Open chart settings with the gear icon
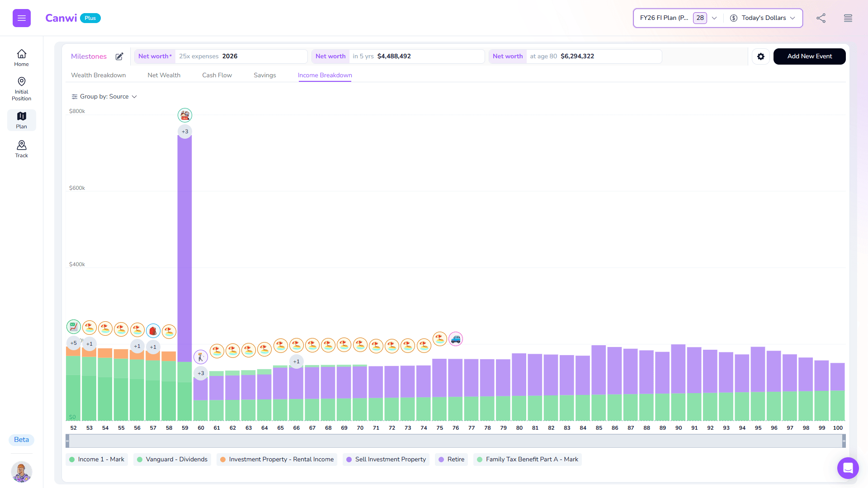The width and height of the screenshot is (868, 488). coord(761,56)
